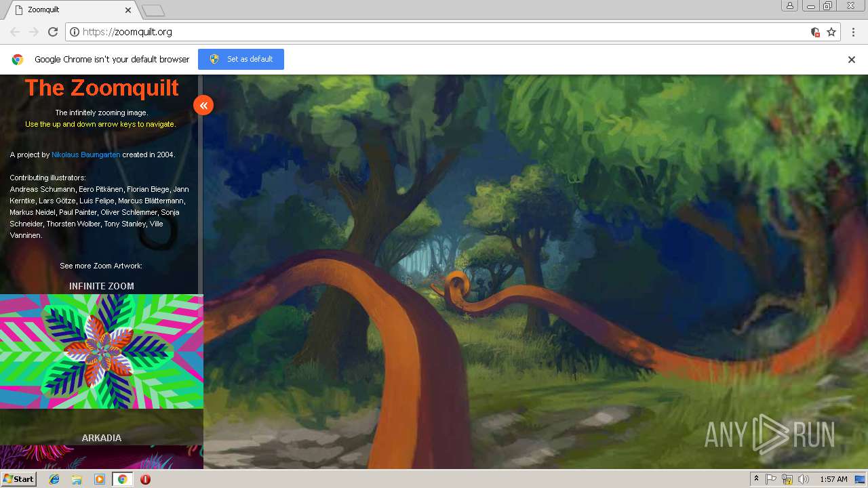Open the volume speaker tray icon

[804, 479]
